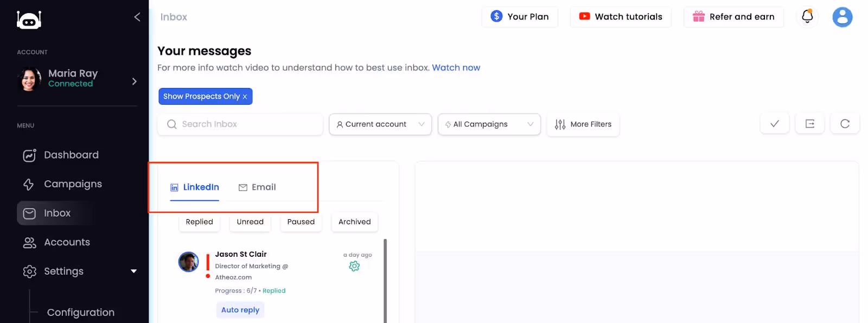Refresh the inbox with the reload icon

(x=845, y=124)
